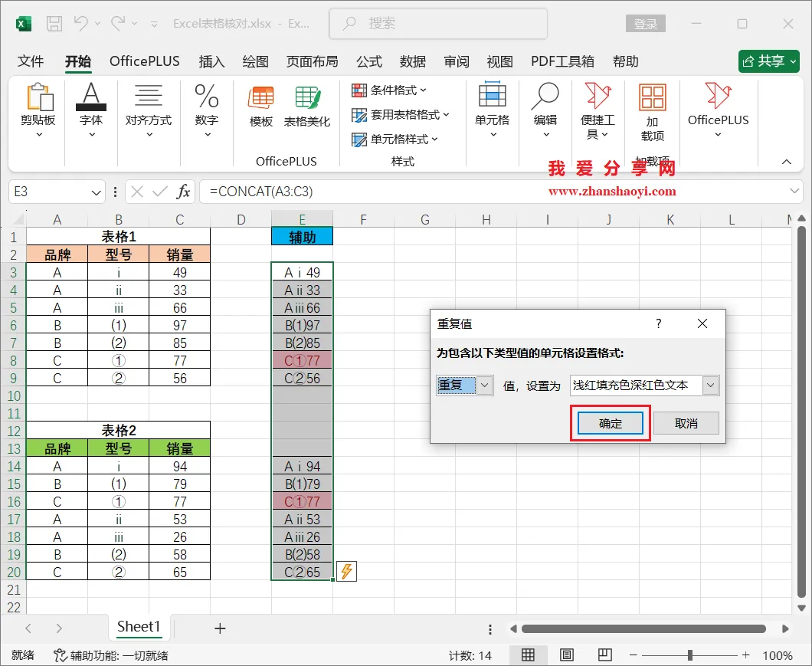Open Format as Table (套用表格格式) dropdown
This screenshot has height=666, width=812.
[x=401, y=114]
